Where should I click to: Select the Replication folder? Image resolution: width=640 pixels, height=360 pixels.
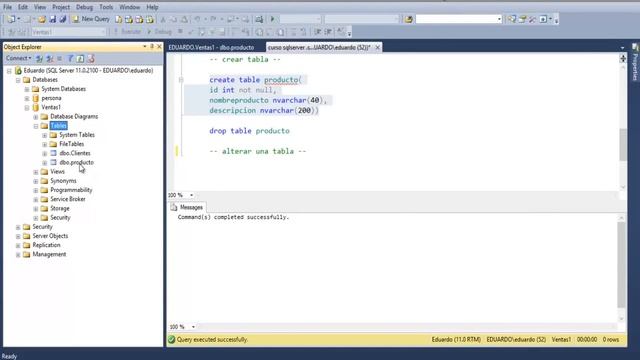coord(46,245)
